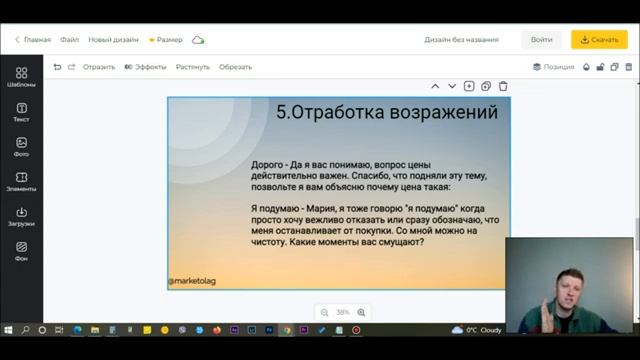This screenshot has height=360, width=640.
Task: Open the Windows Start menu
Action: pyautogui.click(x=8, y=330)
